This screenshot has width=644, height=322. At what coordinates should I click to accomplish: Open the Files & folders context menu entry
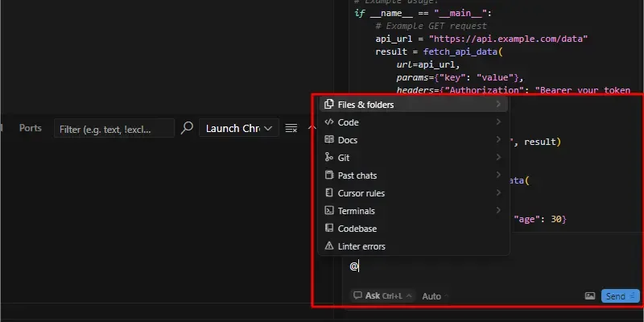(x=414, y=105)
